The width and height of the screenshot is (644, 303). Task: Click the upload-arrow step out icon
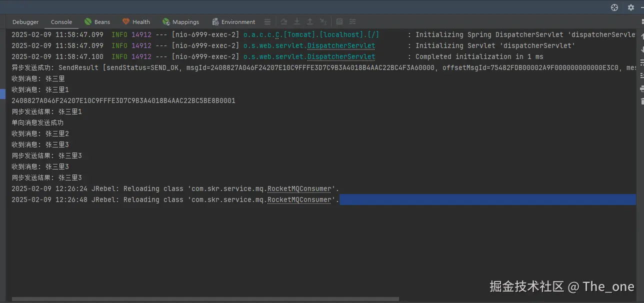[310, 22]
